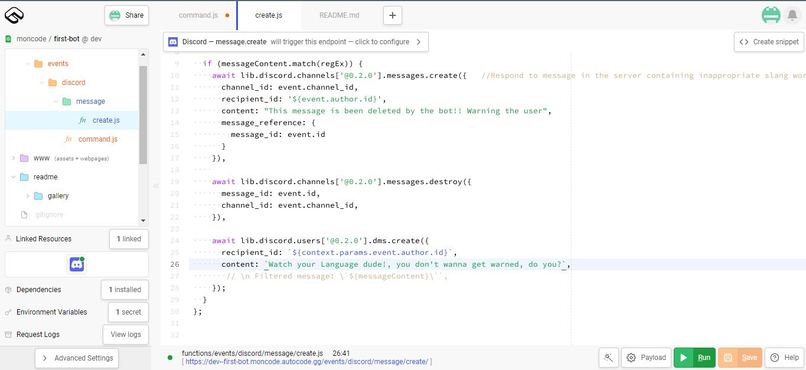This screenshot has height=370, width=806.
Task: Click the message folder icon
Action: pos(67,101)
